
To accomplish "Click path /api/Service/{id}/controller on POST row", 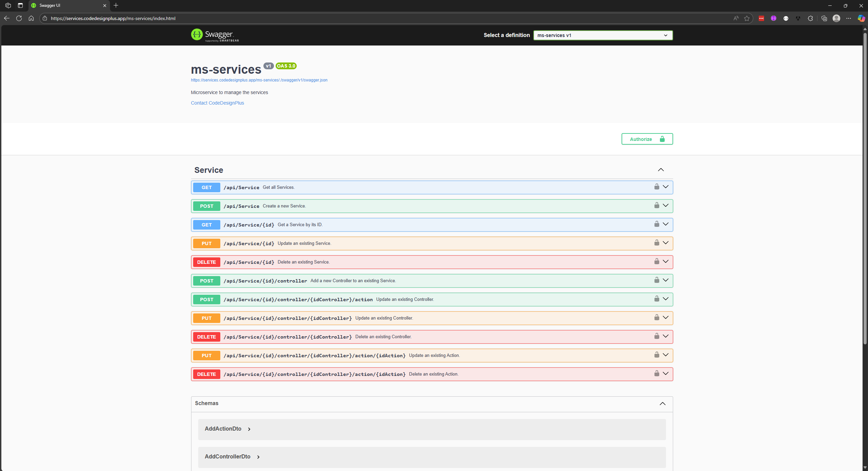I will point(265,281).
